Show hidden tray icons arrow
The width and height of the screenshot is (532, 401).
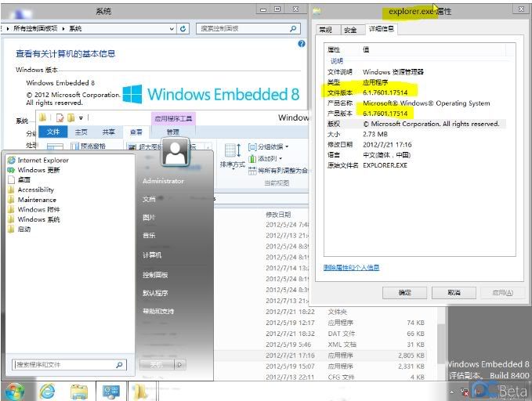point(452,392)
